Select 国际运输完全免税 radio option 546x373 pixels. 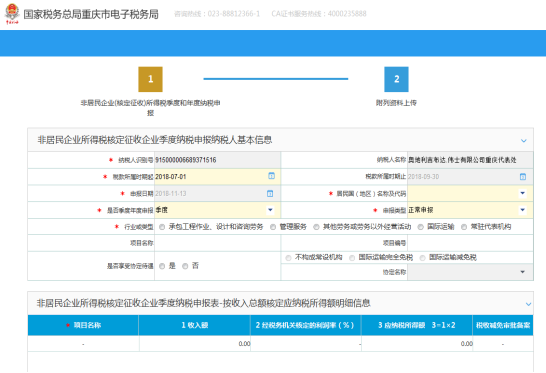tap(352, 258)
